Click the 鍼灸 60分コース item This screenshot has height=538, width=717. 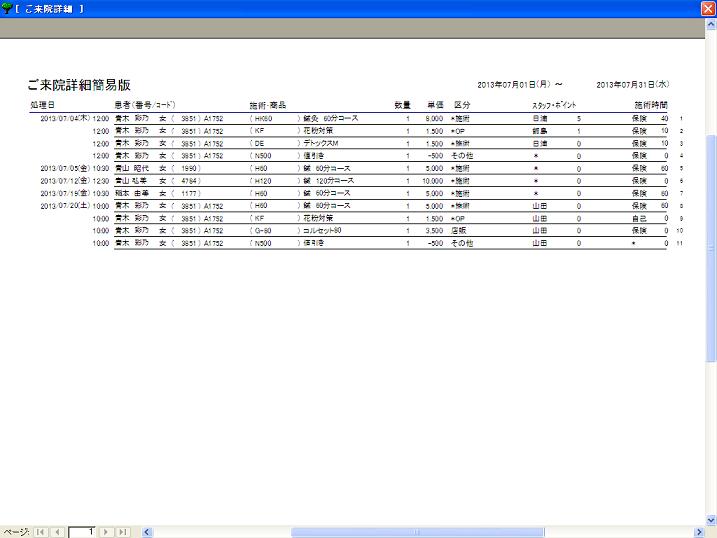pyautogui.click(x=331, y=118)
